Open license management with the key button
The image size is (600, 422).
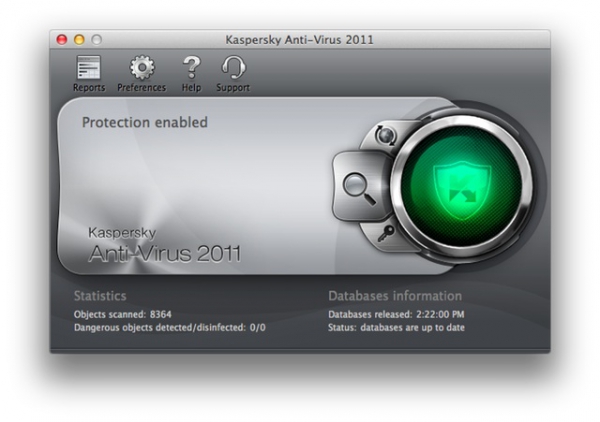(x=386, y=233)
